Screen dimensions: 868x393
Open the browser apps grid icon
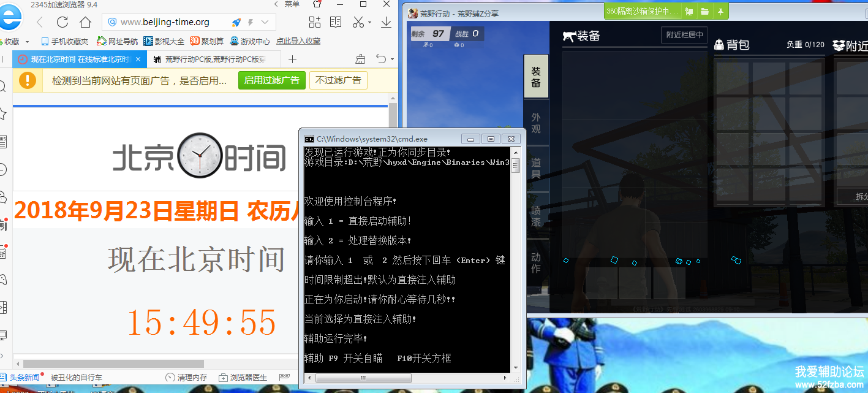[x=315, y=22]
